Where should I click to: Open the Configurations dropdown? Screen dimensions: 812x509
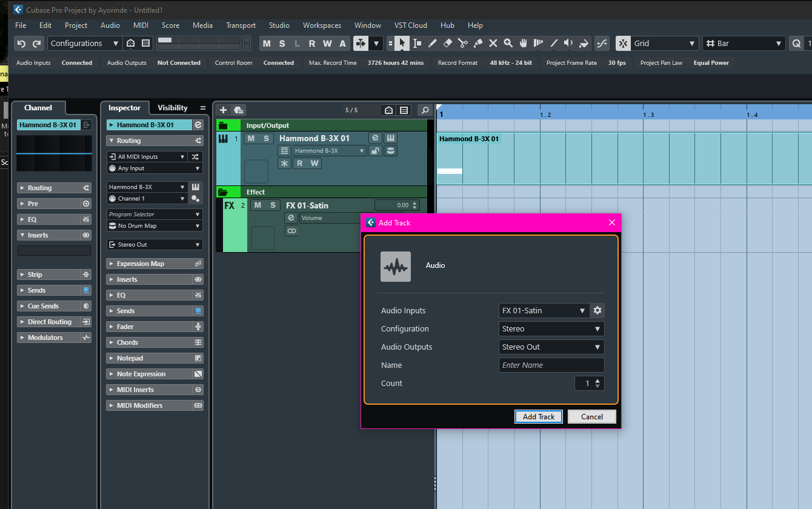click(x=85, y=44)
